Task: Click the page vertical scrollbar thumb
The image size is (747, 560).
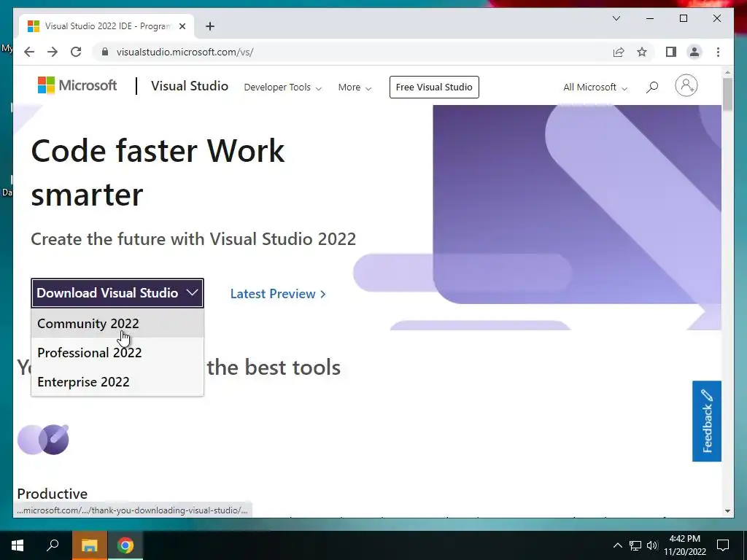Action: click(x=727, y=95)
